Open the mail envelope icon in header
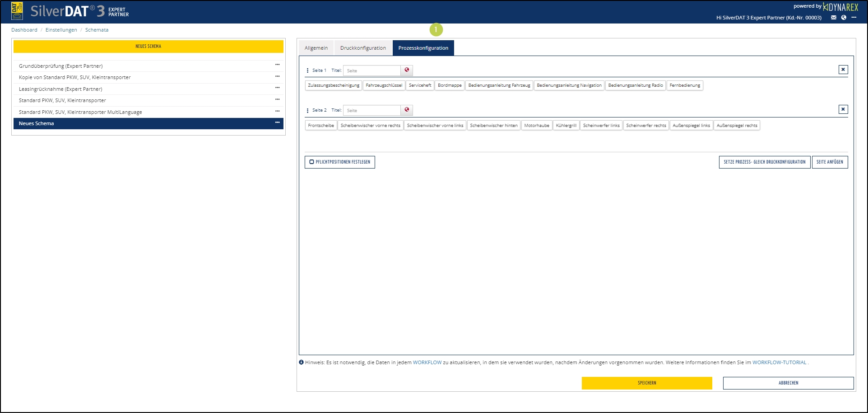Image resolution: width=868 pixels, height=413 pixels. (834, 18)
